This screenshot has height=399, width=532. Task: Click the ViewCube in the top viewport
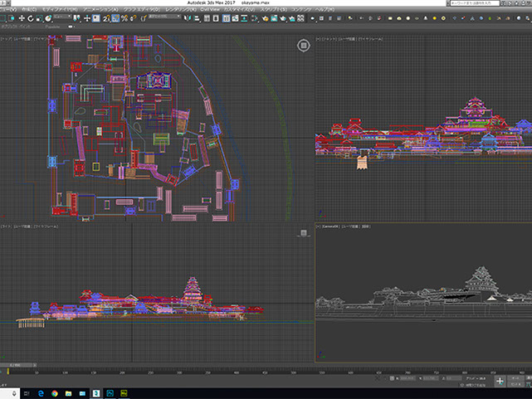tap(302, 46)
